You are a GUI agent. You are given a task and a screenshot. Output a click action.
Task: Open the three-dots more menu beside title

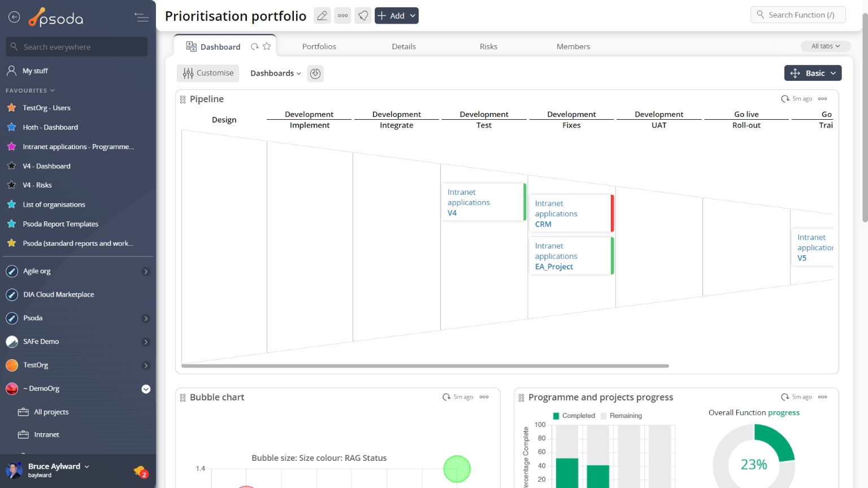342,16
